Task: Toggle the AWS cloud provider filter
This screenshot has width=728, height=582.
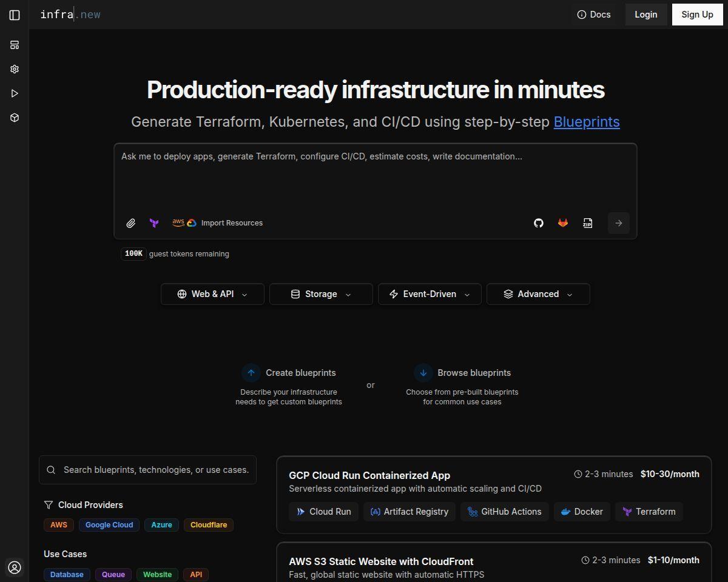Action: pyautogui.click(x=59, y=525)
